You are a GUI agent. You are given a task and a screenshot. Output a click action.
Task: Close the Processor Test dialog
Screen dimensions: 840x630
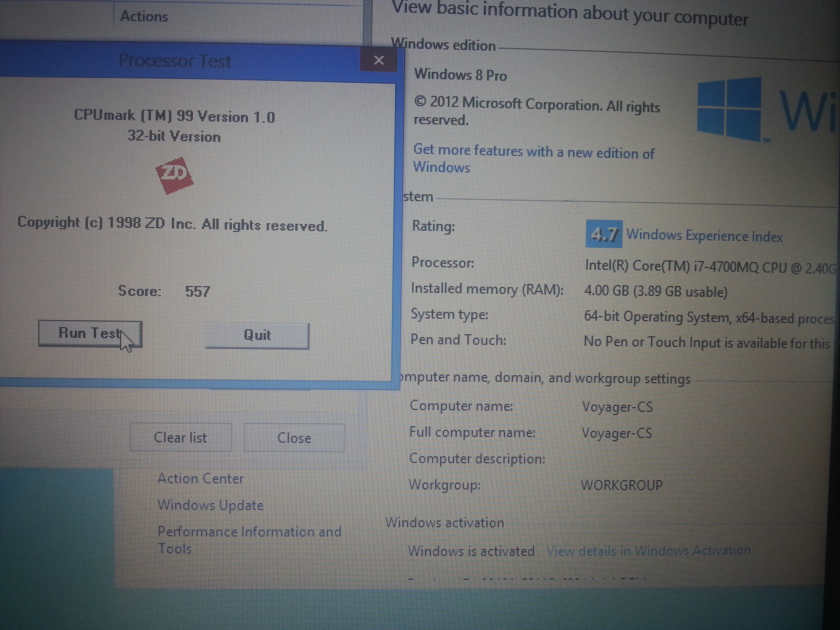[x=378, y=60]
